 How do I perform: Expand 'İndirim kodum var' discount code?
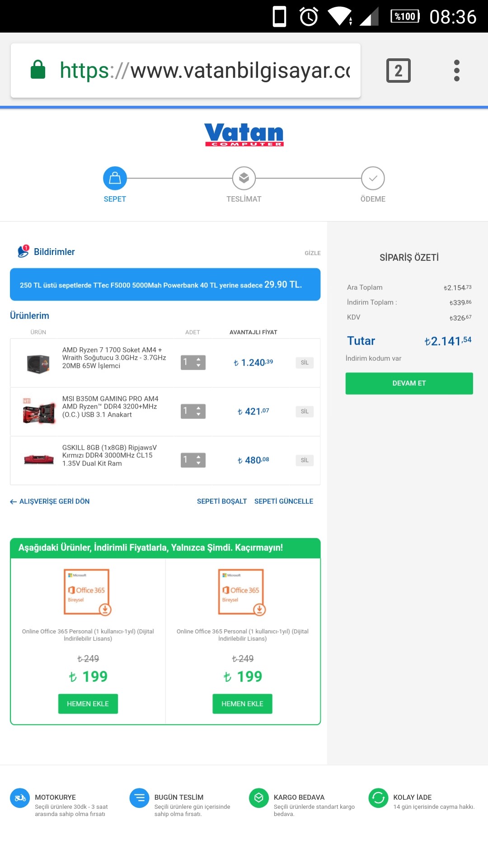373,359
